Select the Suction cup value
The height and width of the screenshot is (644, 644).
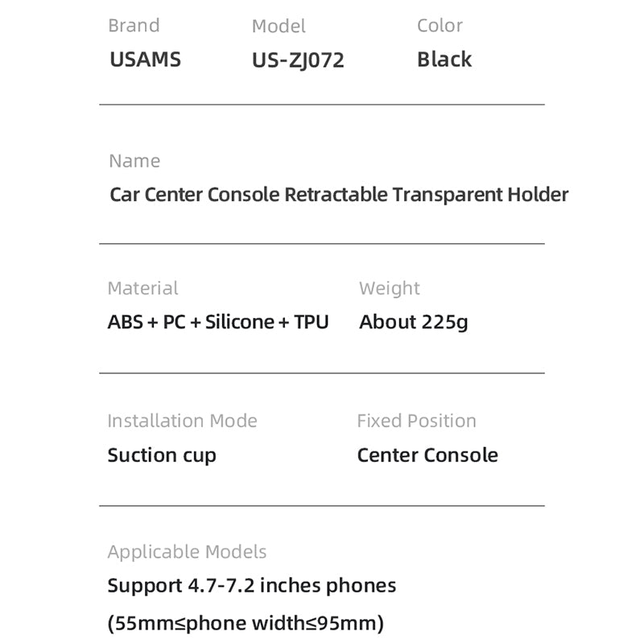162,456
